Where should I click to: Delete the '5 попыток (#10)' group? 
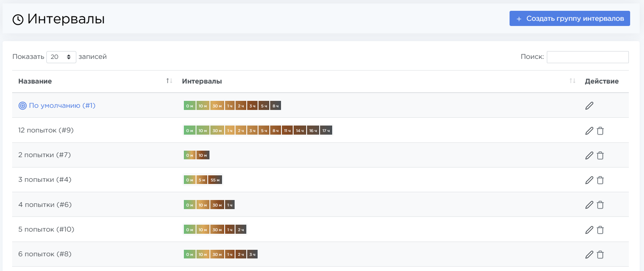coord(600,229)
